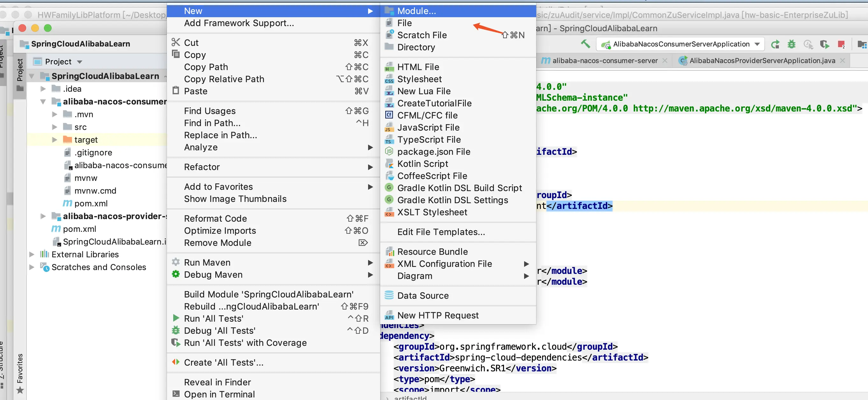The height and width of the screenshot is (400, 868).
Task: Click Edit File Templates... entry
Action: pyautogui.click(x=441, y=232)
